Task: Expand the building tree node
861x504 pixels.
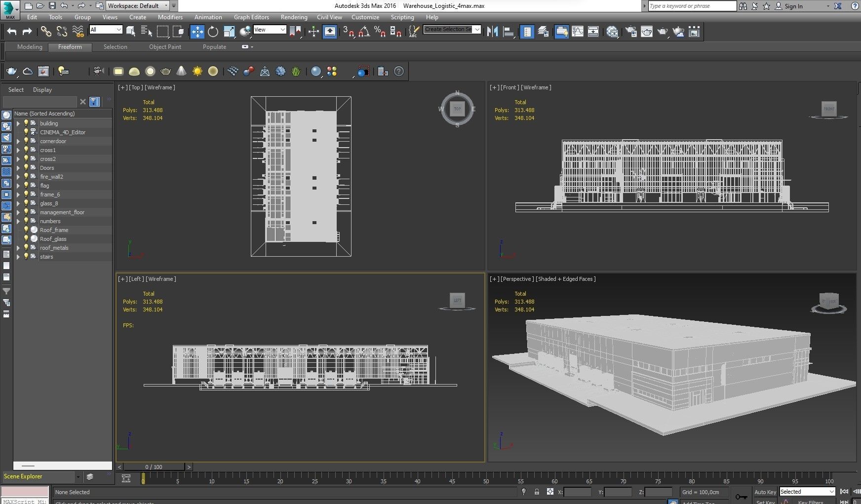Action: point(18,123)
